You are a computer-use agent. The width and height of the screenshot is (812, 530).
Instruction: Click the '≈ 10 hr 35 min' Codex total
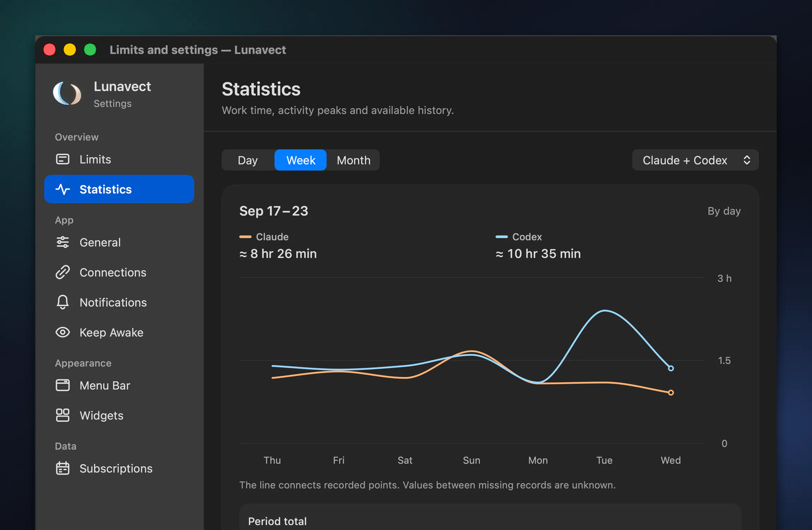click(x=538, y=254)
